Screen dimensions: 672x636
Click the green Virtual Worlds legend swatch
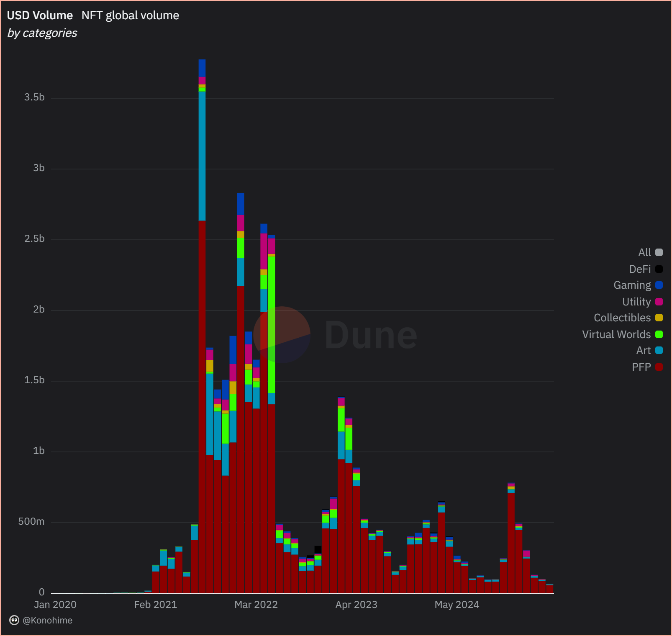coord(658,334)
